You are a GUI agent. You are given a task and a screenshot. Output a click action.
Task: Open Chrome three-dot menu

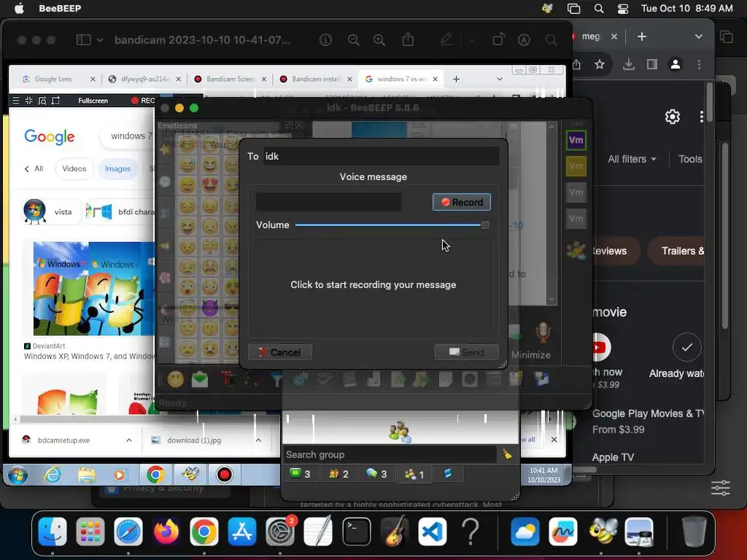point(699,64)
